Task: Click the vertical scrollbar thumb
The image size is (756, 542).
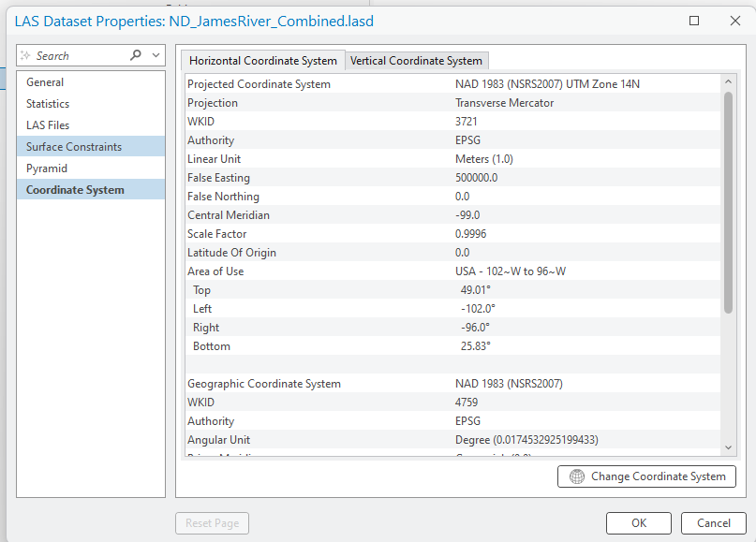Action: pos(728,201)
